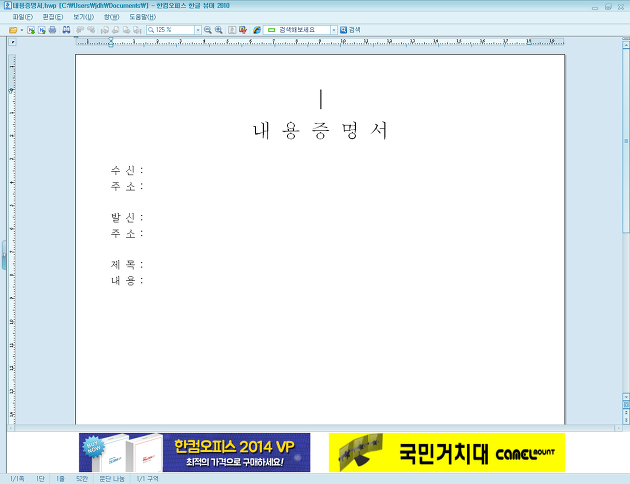Zoom in with magnifier plus icon

[219, 30]
